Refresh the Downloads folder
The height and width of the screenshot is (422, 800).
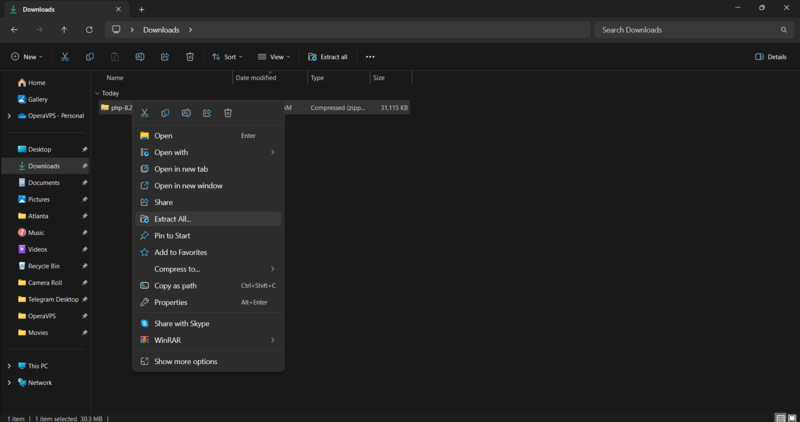pyautogui.click(x=89, y=30)
